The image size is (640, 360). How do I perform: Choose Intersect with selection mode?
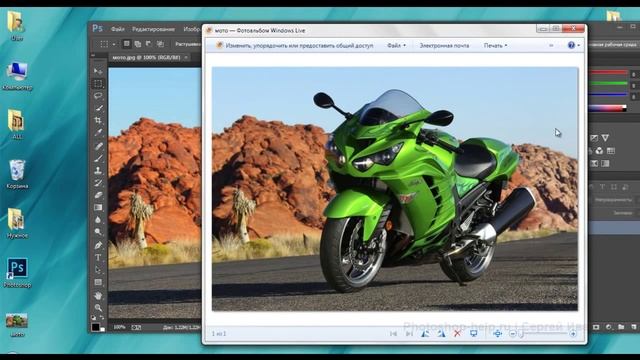pyautogui.click(x=160, y=44)
